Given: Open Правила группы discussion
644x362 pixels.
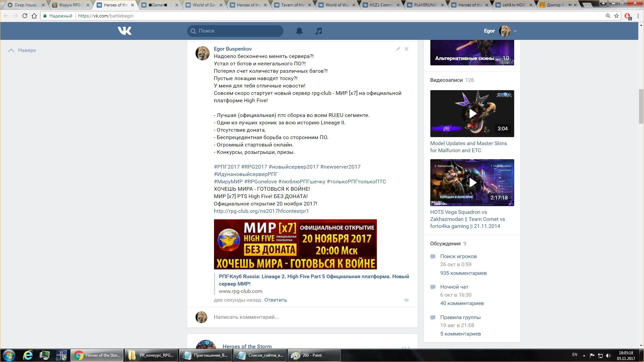Looking at the screenshot, I should pos(461,317).
